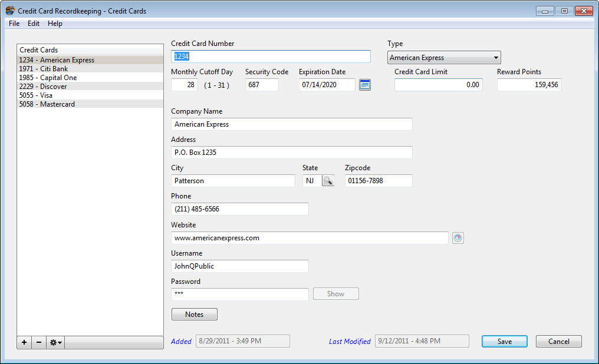Select 1234 - American Express in list
The image size is (599, 364).
[x=90, y=60]
